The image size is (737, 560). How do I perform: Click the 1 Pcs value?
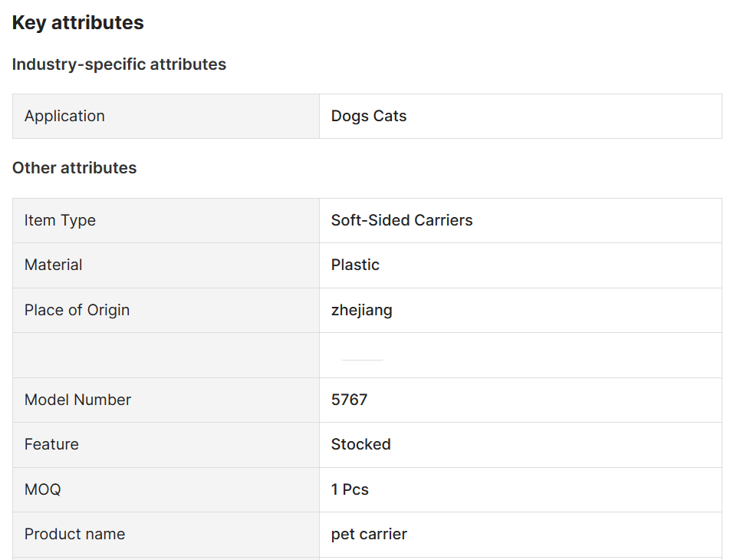350,489
